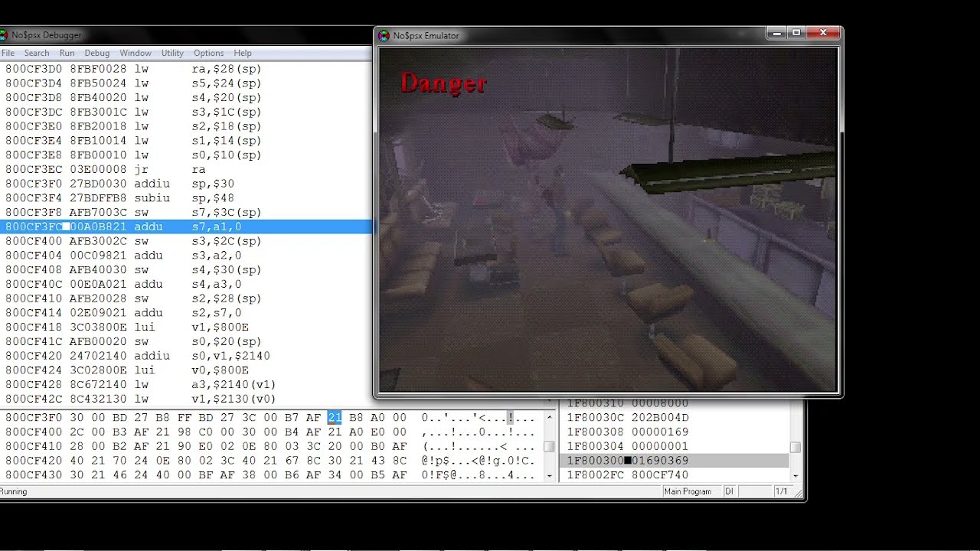Image resolution: width=980 pixels, height=551 pixels.
Task: Click the stack pane scrollbar thumb
Action: [795, 447]
